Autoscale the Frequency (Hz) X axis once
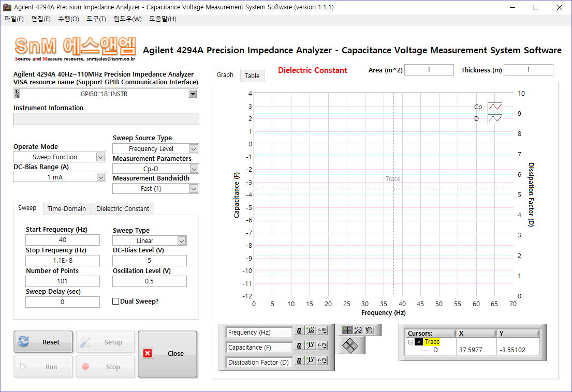Image resolution: width=572 pixels, height=392 pixels. [x=311, y=331]
